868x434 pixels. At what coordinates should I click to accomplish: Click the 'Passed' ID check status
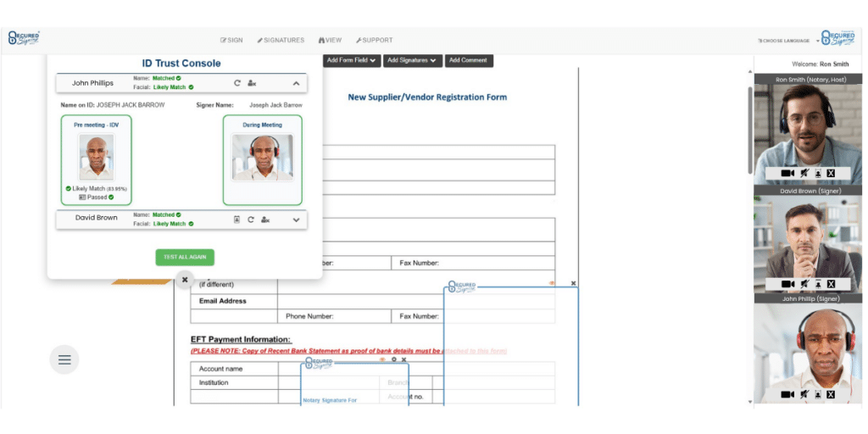coord(97,197)
